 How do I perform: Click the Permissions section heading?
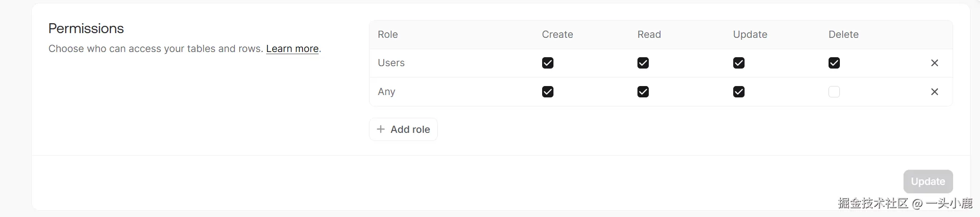pyautogui.click(x=86, y=28)
